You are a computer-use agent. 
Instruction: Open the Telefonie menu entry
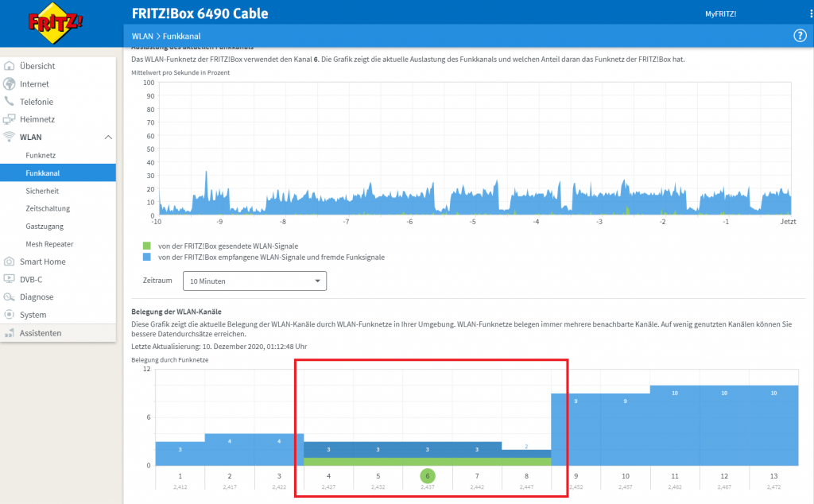(x=37, y=102)
